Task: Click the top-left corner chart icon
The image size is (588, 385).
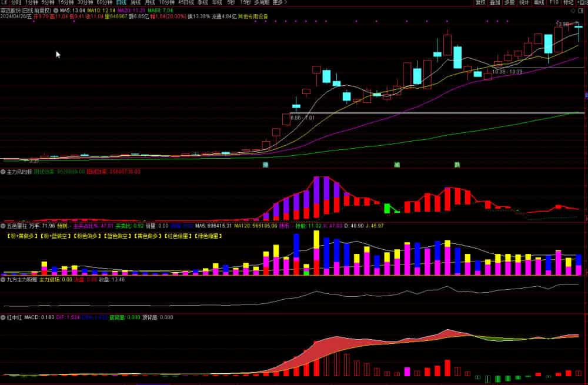Action: pyautogui.click(x=4, y=2)
